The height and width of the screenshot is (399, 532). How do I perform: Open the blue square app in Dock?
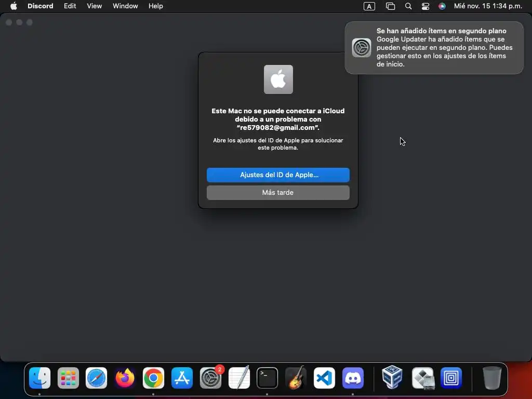coord(451,378)
